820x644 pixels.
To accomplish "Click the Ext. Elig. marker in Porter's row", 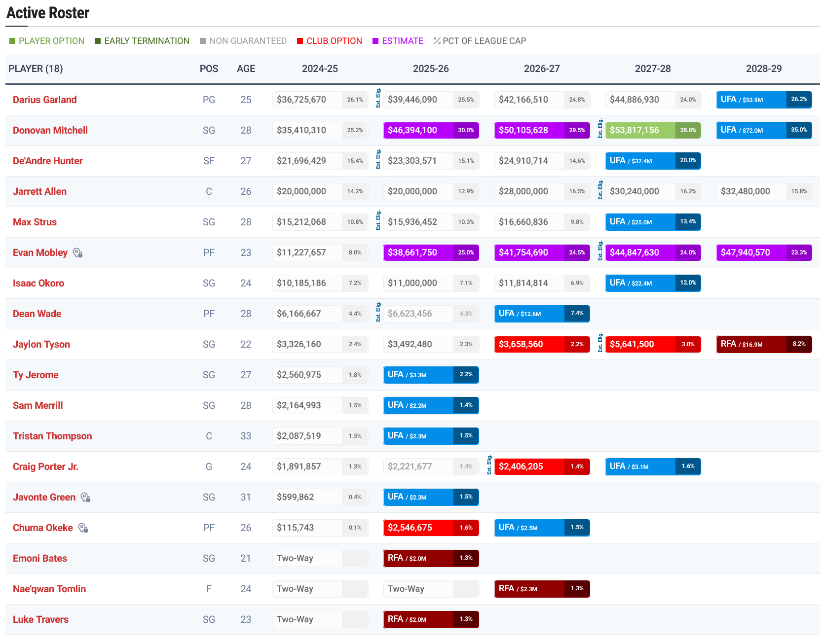I will (x=489, y=465).
